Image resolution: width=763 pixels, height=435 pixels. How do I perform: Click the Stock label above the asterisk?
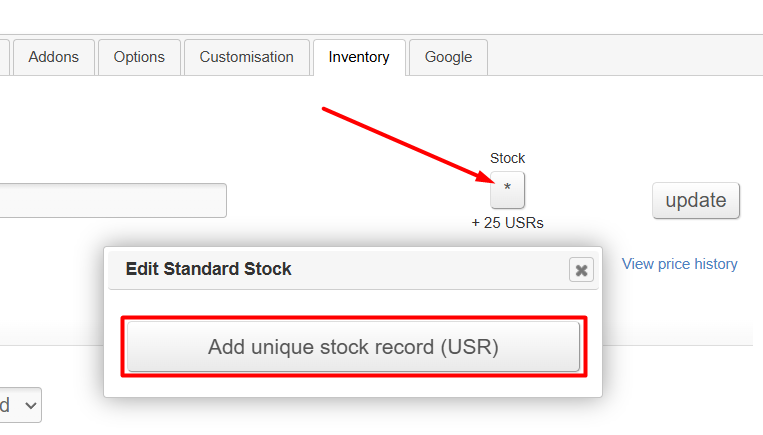click(x=507, y=158)
